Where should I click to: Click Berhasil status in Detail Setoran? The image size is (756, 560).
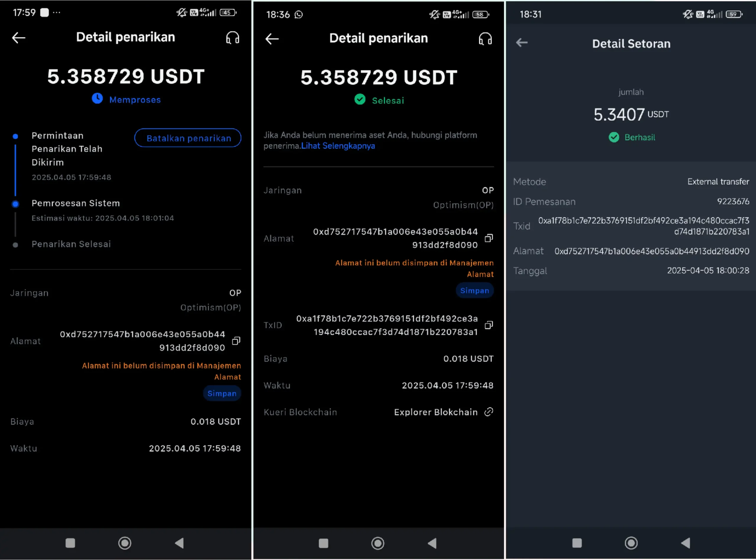pos(639,137)
